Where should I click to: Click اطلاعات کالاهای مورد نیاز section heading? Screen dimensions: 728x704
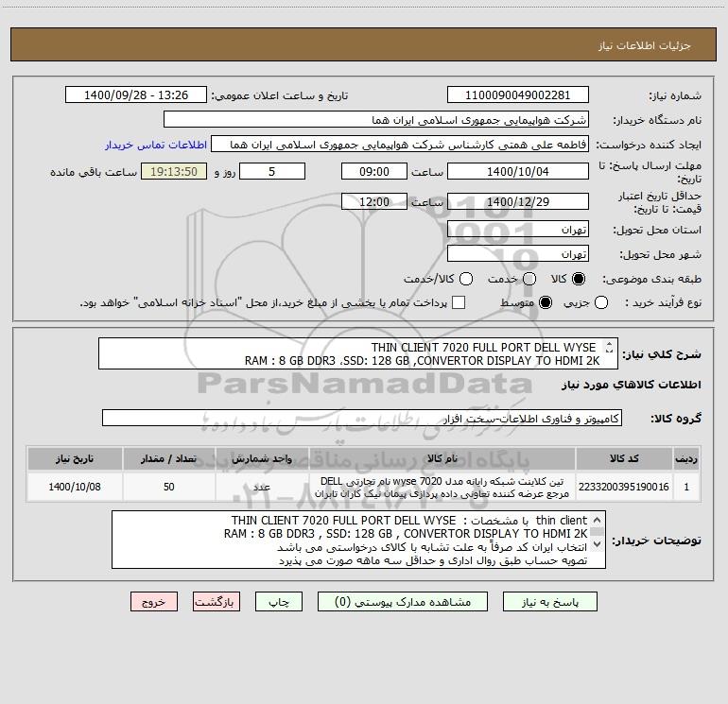tap(631, 385)
